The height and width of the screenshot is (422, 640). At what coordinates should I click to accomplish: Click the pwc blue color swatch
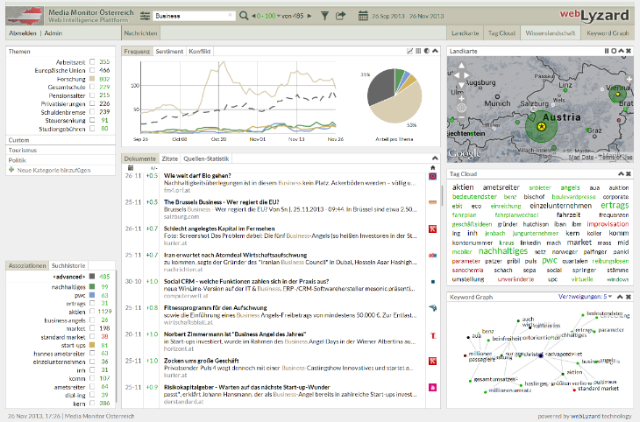tap(92, 295)
